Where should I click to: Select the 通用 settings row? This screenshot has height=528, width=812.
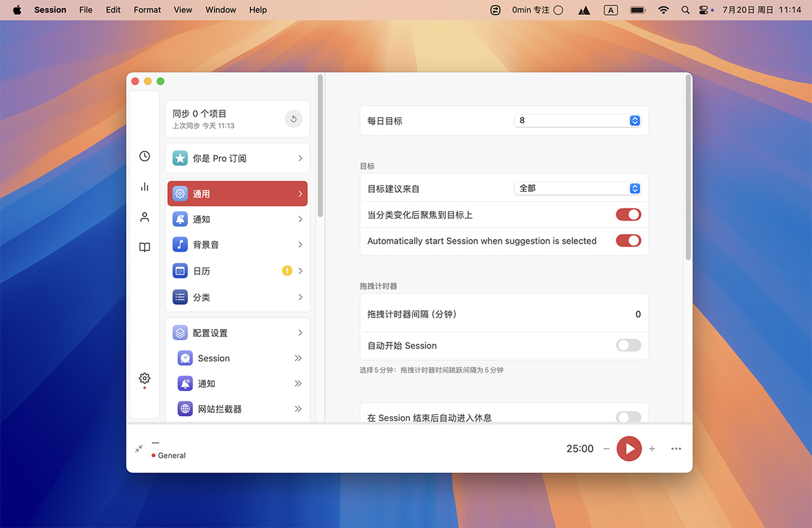pyautogui.click(x=238, y=194)
